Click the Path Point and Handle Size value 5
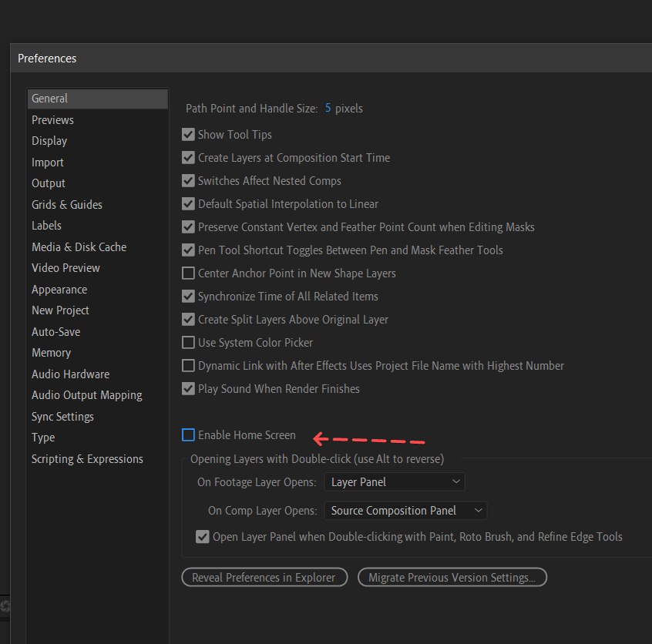 pos(328,109)
